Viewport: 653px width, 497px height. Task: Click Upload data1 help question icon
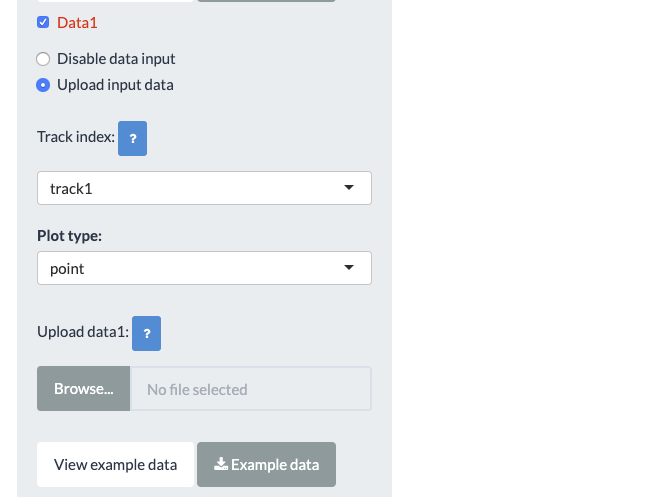[146, 334]
